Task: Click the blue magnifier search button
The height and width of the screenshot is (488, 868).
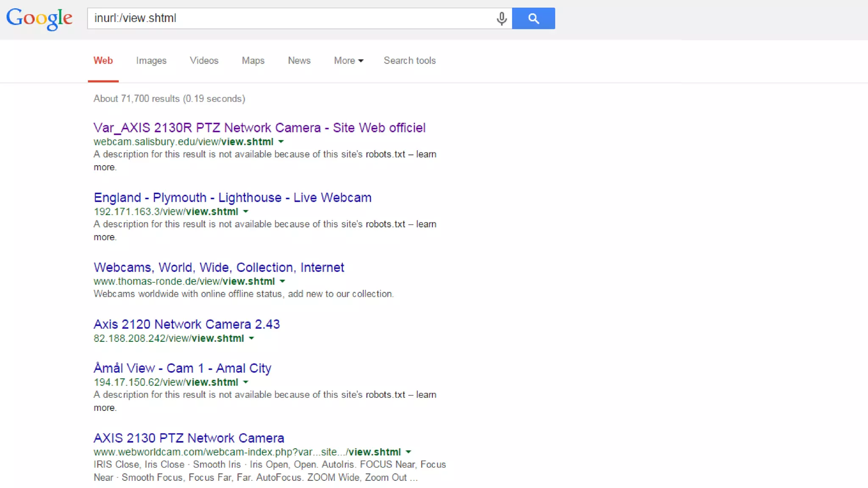Action: (533, 19)
